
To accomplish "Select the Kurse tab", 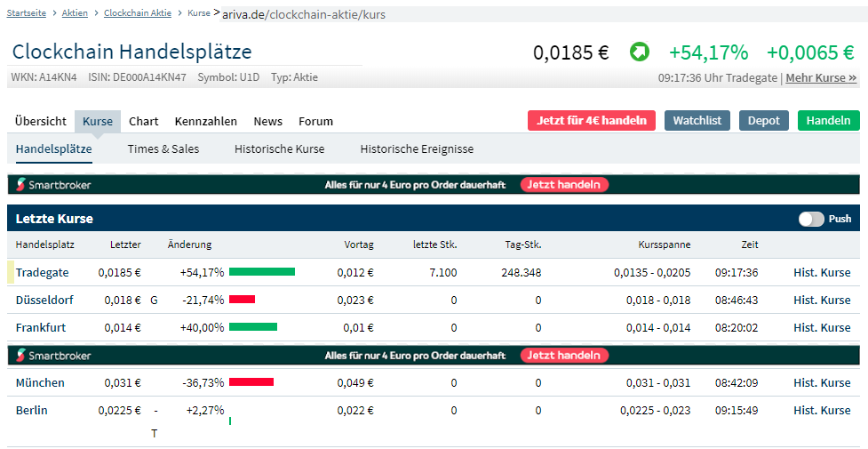I will tap(98, 122).
